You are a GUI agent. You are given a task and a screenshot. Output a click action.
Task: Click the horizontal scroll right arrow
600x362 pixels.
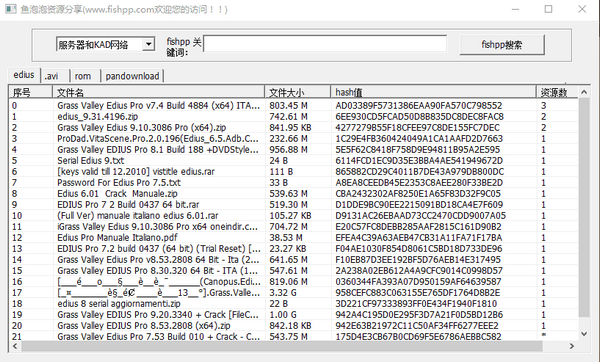pyautogui.click(x=572, y=346)
